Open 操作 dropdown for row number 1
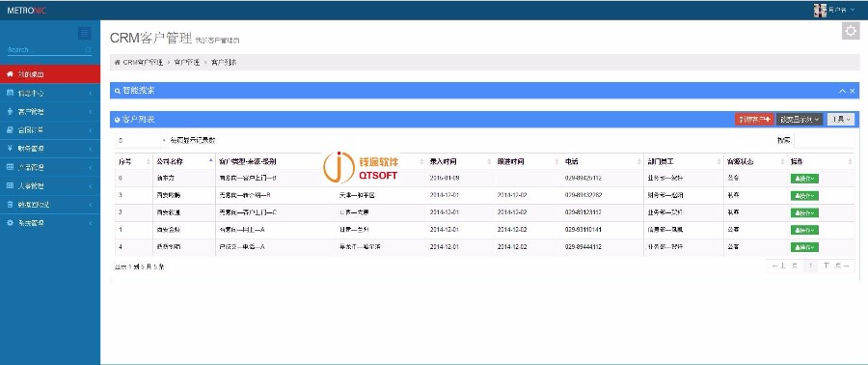868x365 pixels. 804,230
